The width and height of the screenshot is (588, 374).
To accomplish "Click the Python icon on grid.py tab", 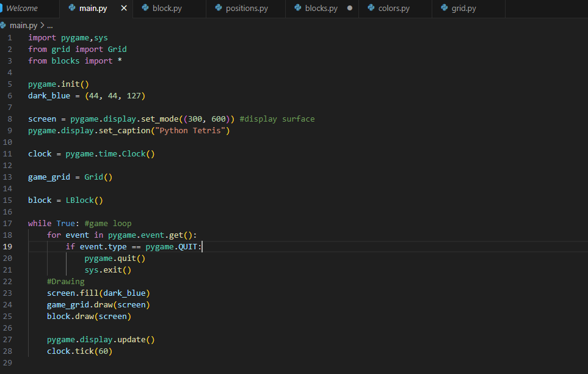I will 445,8.
